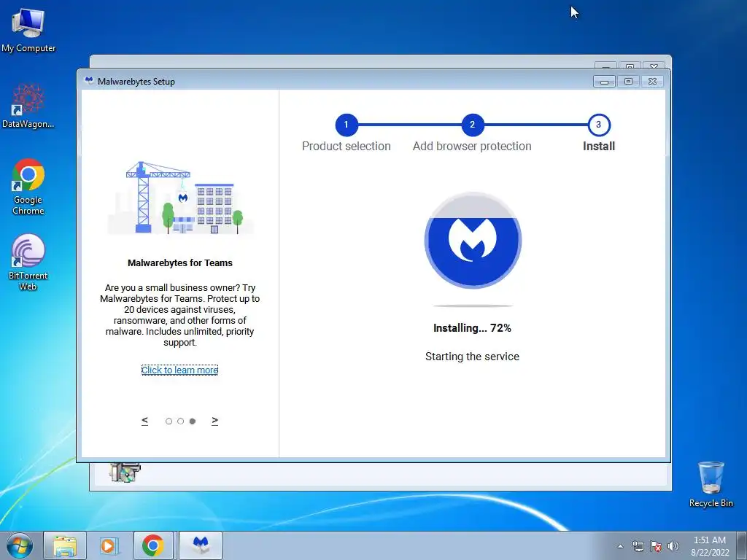
Task: Click Malwarebytes installer taskbar button
Action: pos(201,545)
